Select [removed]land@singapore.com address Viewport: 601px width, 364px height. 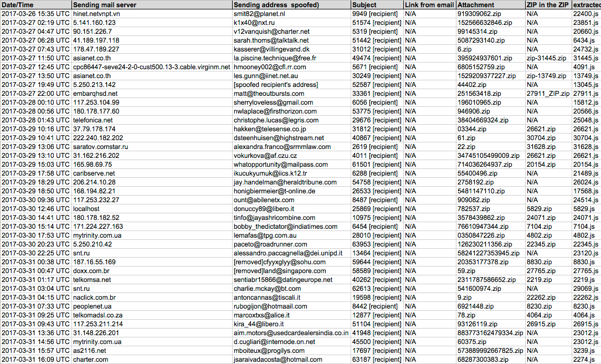[291, 271]
